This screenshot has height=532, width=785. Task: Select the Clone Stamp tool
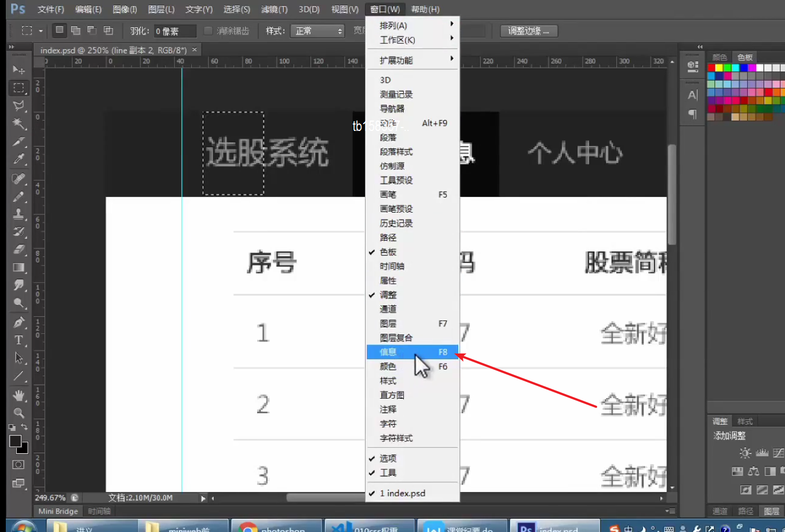(x=19, y=214)
